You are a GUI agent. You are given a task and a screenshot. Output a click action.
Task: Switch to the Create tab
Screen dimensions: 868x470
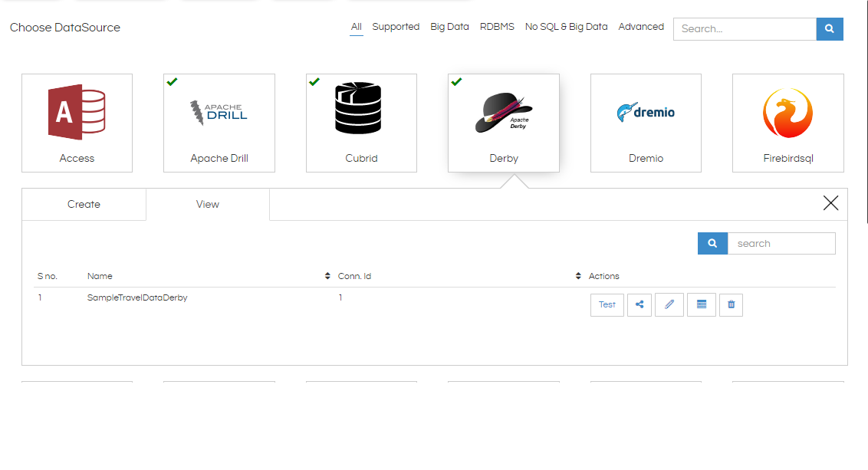click(84, 204)
